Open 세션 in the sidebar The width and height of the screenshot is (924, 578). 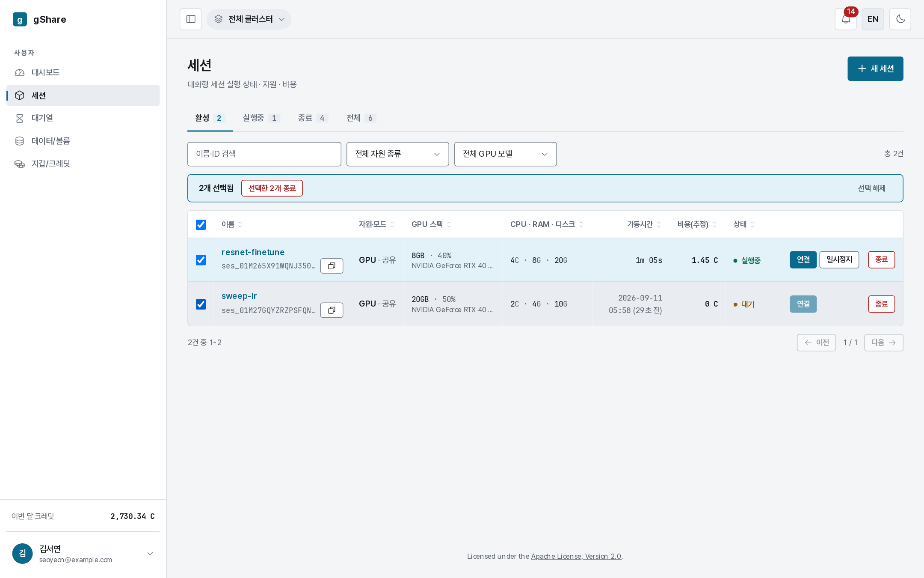point(83,95)
